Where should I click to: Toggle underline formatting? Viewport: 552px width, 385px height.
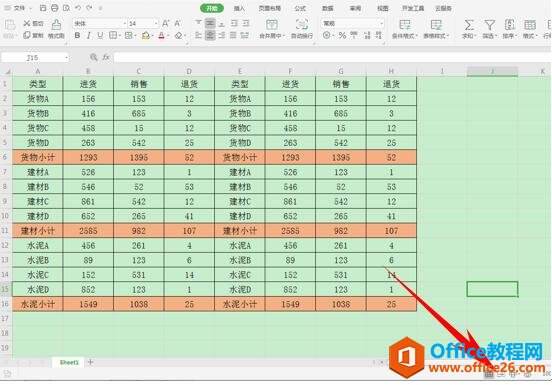tap(100, 35)
